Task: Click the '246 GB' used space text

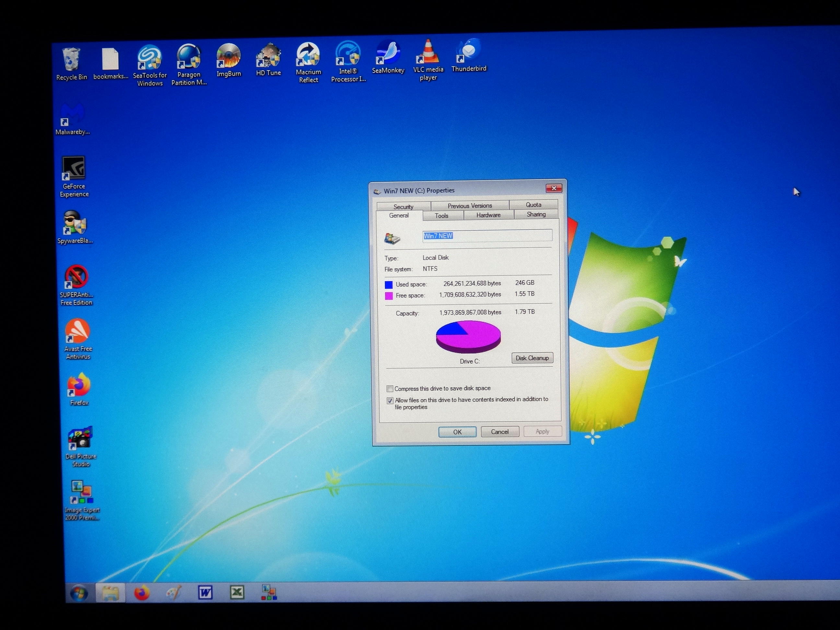Action: click(524, 283)
